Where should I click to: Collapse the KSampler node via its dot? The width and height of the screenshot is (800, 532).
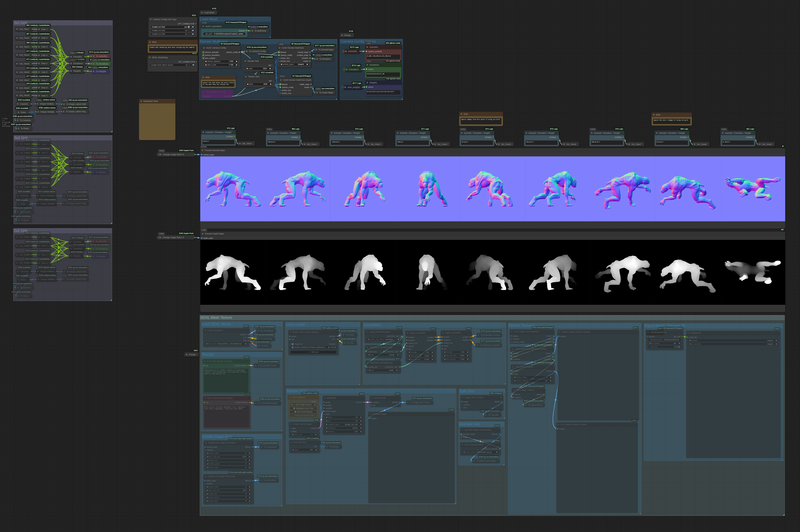point(325,398)
